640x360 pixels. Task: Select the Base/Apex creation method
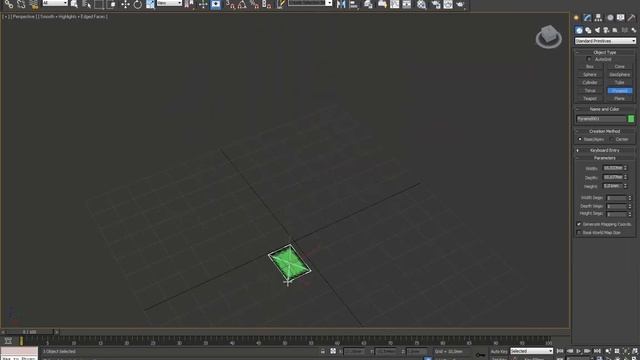click(580, 139)
